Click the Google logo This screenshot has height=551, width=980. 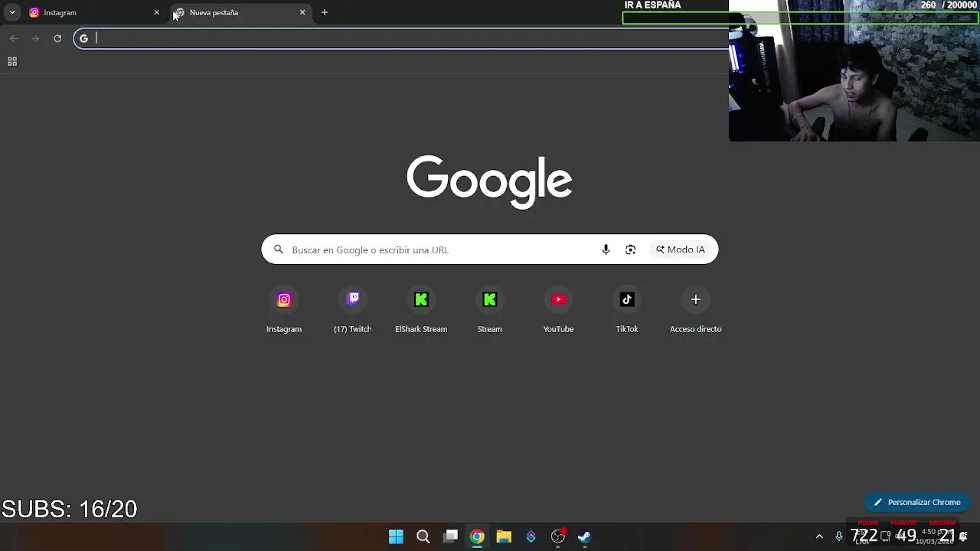tap(489, 182)
